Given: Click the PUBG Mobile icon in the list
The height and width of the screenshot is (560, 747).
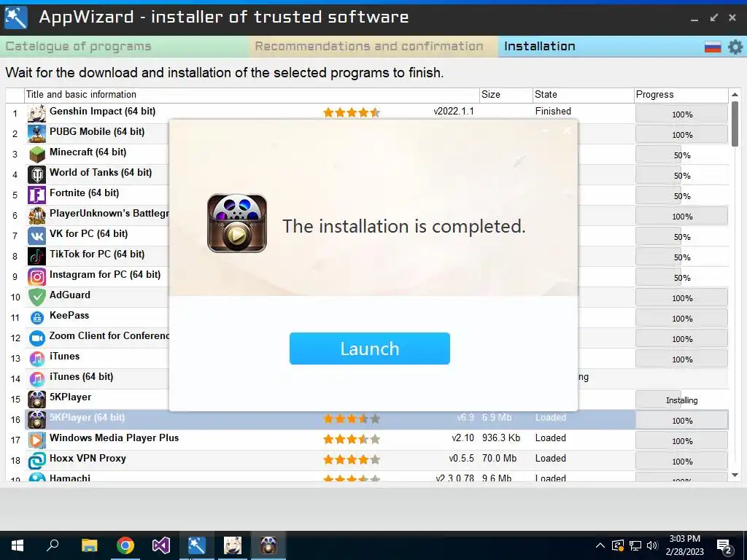Looking at the screenshot, I should point(36,134).
